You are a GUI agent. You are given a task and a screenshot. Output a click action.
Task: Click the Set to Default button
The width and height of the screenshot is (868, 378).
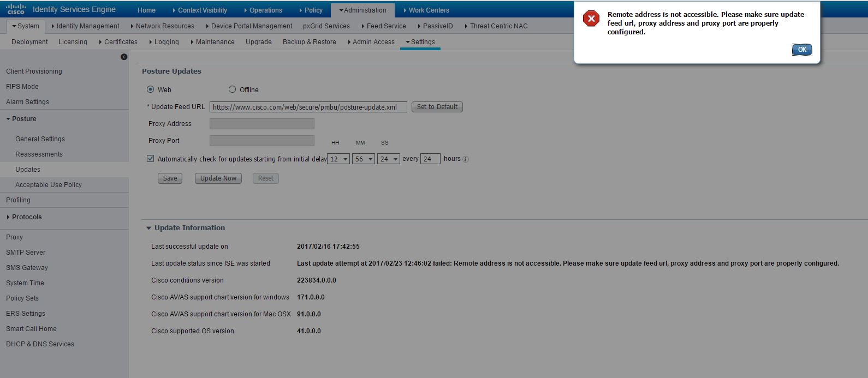pyautogui.click(x=437, y=107)
